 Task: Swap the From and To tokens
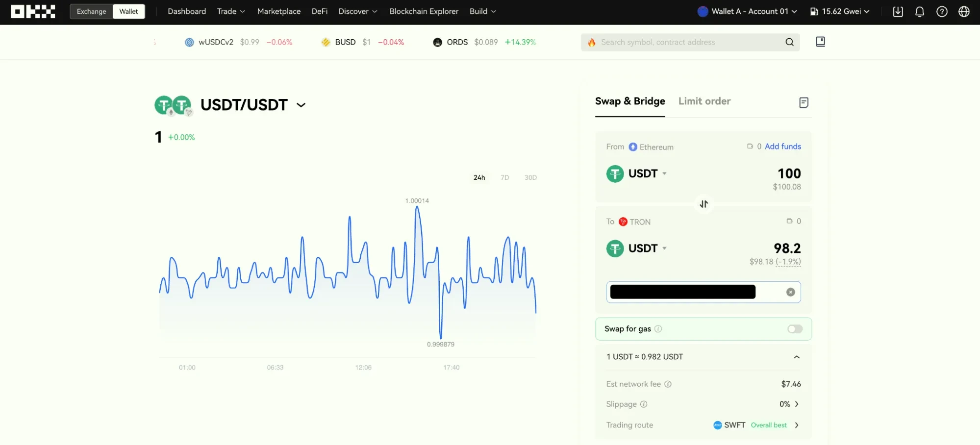704,204
